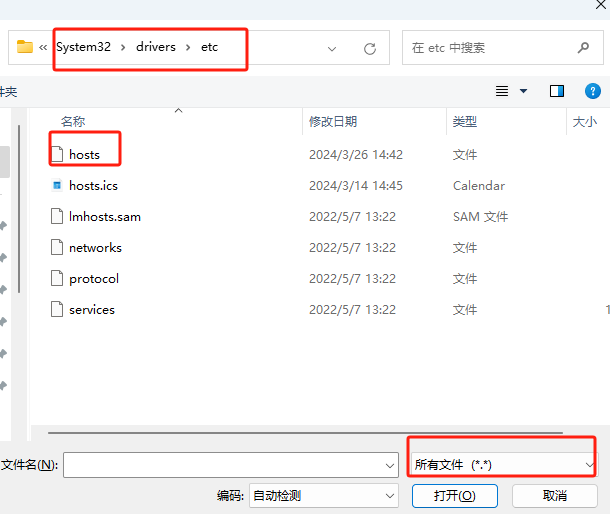Screen dimensions: 610x514
Task: Click etc breadcrumb segment
Action: (x=209, y=47)
